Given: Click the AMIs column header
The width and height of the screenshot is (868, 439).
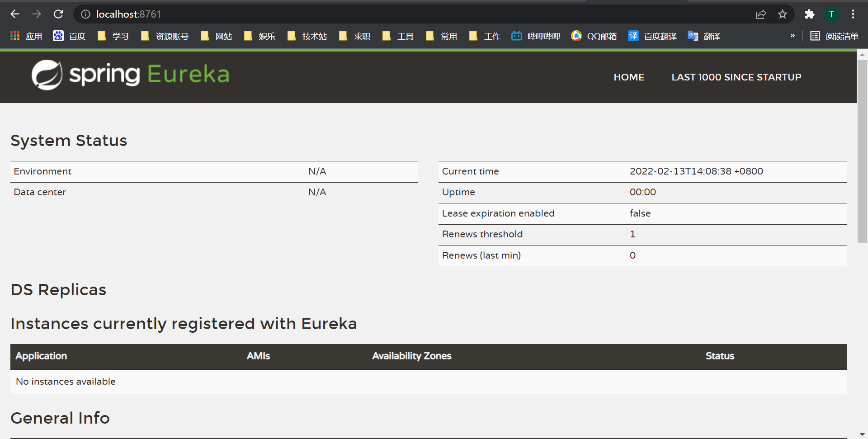Looking at the screenshot, I should pos(258,356).
